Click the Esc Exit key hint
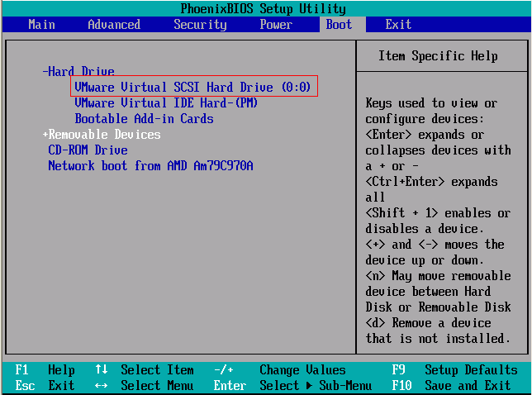 pos(45,386)
